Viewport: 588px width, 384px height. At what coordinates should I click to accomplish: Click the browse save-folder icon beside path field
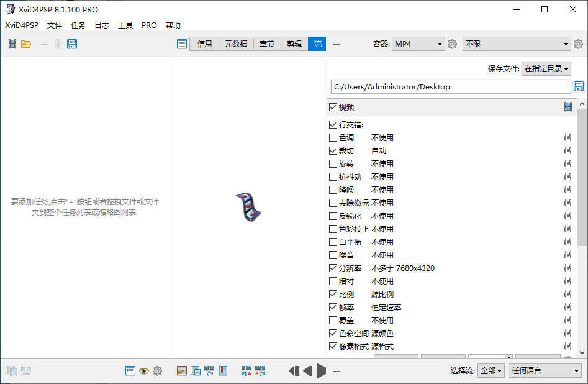(x=579, y=87)
